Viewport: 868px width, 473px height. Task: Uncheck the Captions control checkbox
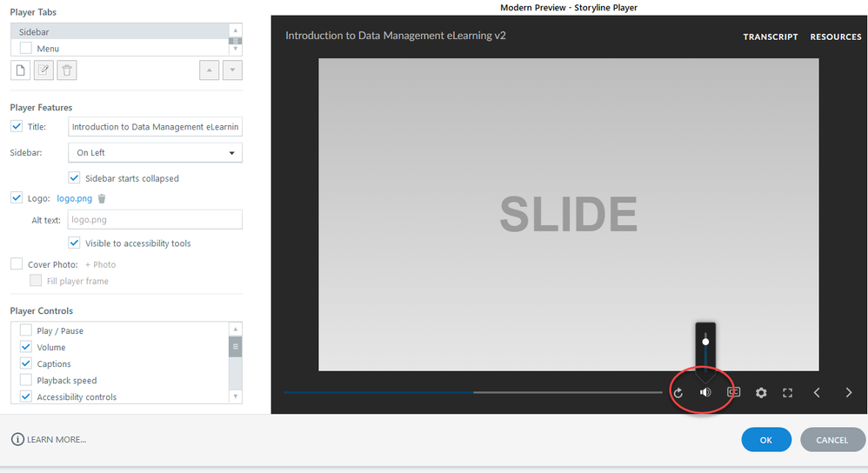[x=25, y=363]
